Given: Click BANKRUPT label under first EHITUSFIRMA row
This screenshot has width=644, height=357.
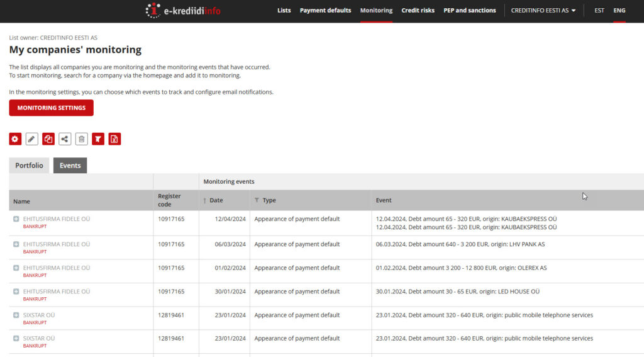Looking at the screenshot, I should pos(35,227).
